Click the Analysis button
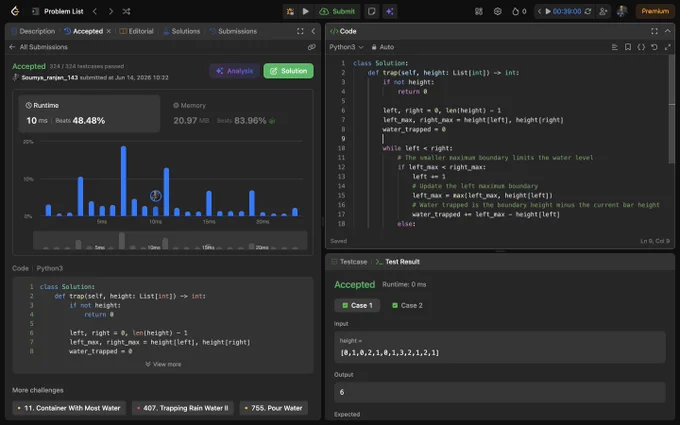680x425 pixels. [x=234, y=71]
